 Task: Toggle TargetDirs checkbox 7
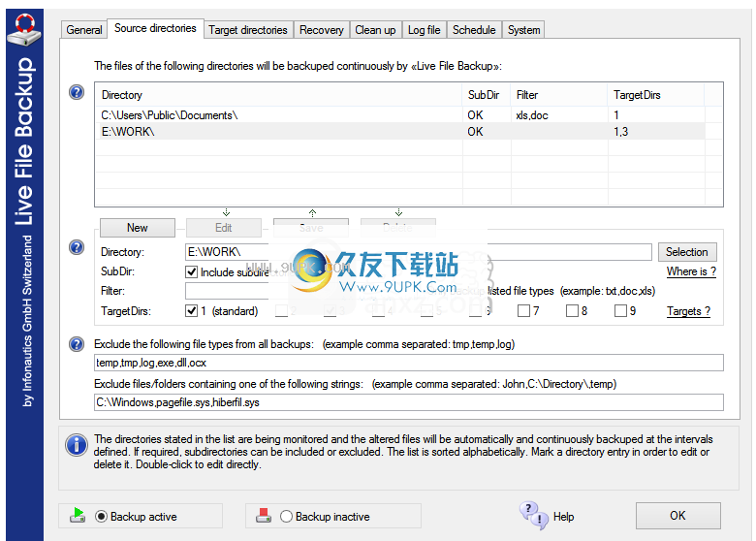(523, 311)
